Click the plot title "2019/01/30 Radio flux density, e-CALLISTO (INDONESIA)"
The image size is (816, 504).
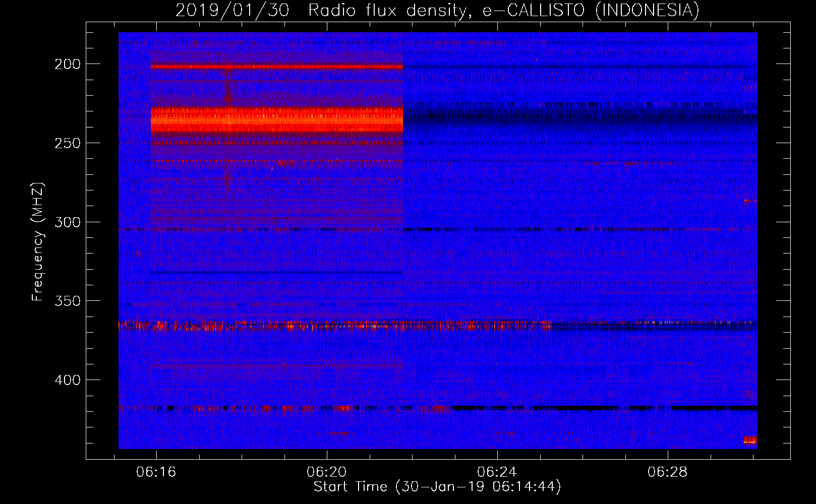437,11
